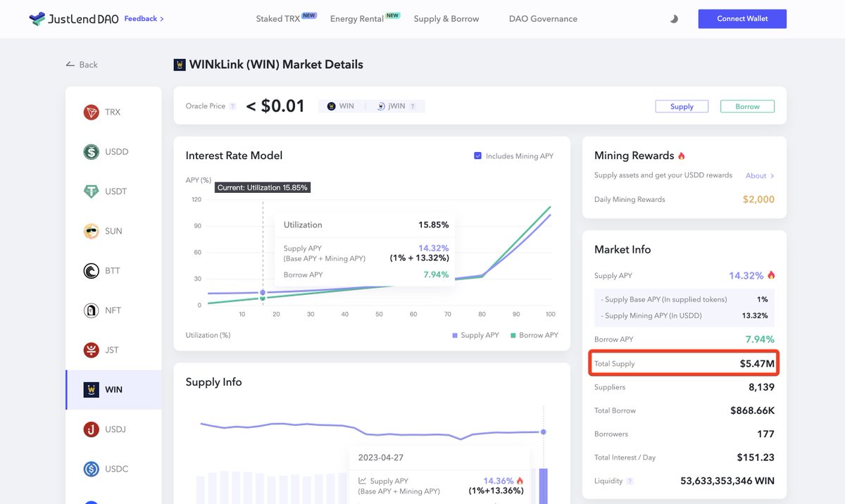Screen dimensions: 845x504
Task: Click current utilization point on supply curve
Action: coord(263,292)
